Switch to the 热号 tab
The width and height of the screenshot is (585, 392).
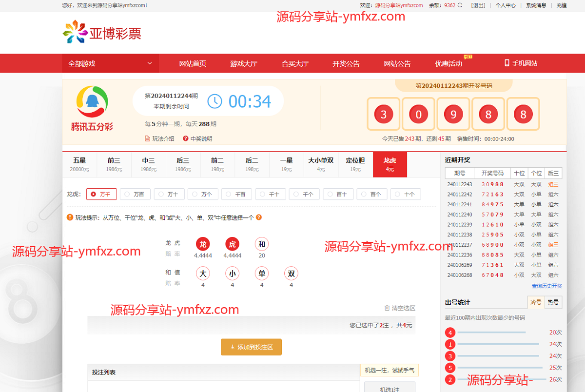tap(553, 302)
